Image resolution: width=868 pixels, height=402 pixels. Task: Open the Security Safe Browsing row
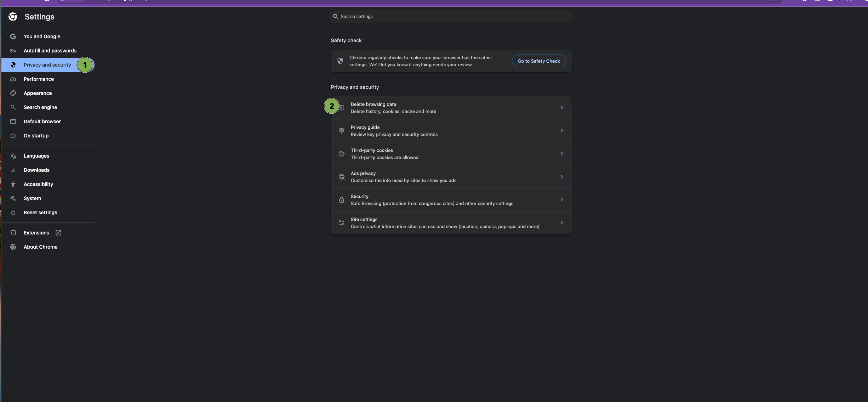(x=451, y=200)
